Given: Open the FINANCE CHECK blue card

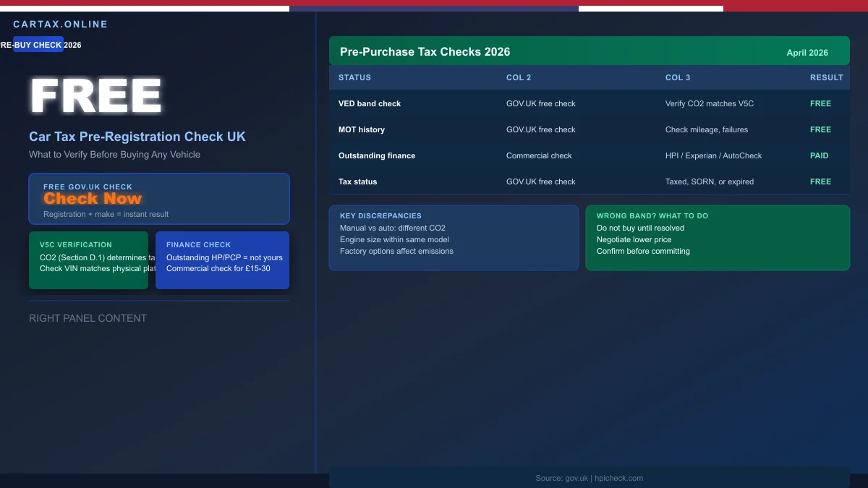Looking at the screenshot, I should pyautogui.click(x=222, y=260).
